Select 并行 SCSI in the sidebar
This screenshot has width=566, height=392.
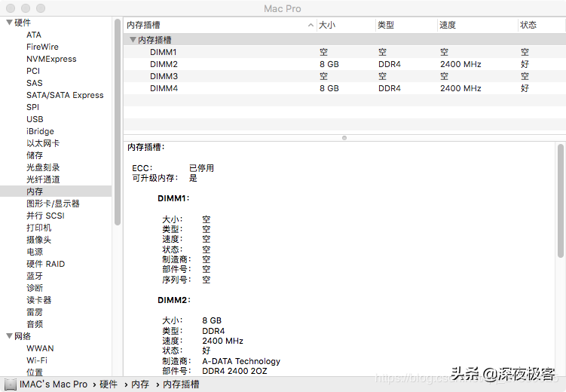click(45, 216)
